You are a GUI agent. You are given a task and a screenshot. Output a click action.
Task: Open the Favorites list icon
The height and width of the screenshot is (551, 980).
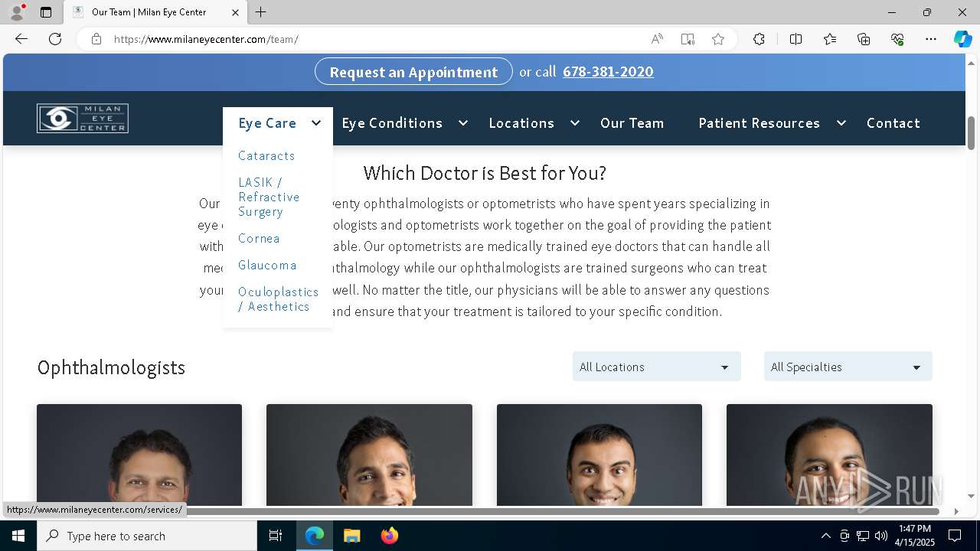point(830,39)
